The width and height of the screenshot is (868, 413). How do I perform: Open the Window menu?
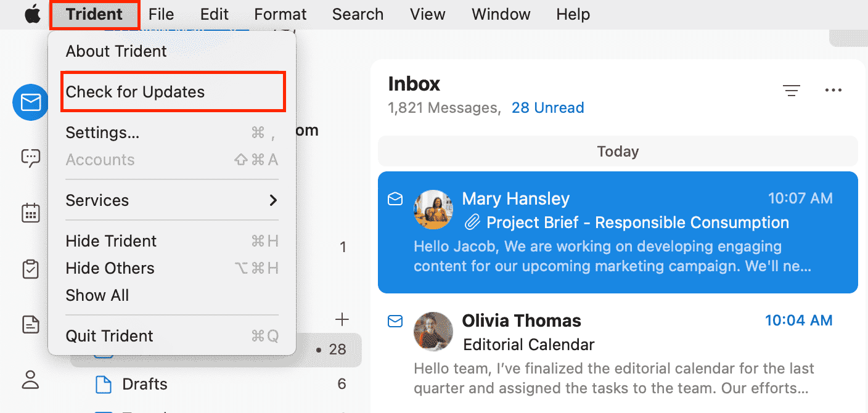501,14
